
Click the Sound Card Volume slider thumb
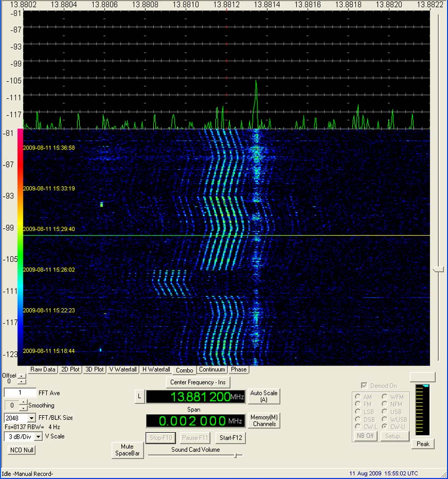[x=236, y=455]
